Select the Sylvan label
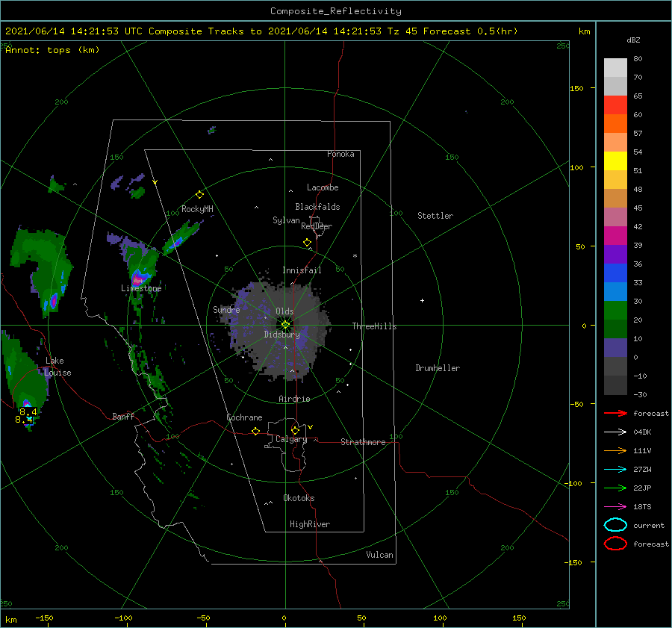The height and width of the screenshot is (628, 672). point(286,220)
